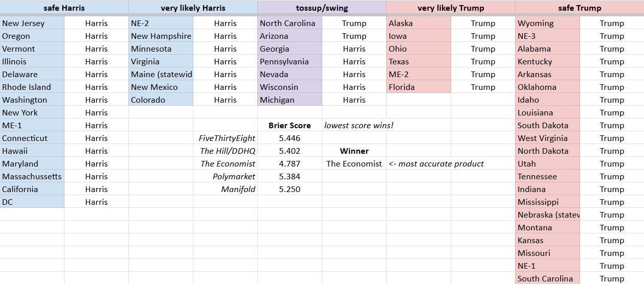The height and width of the screenshot is (284, 644).
Task: Click the Polymarket label cell
Action: (x=226, y=176)
